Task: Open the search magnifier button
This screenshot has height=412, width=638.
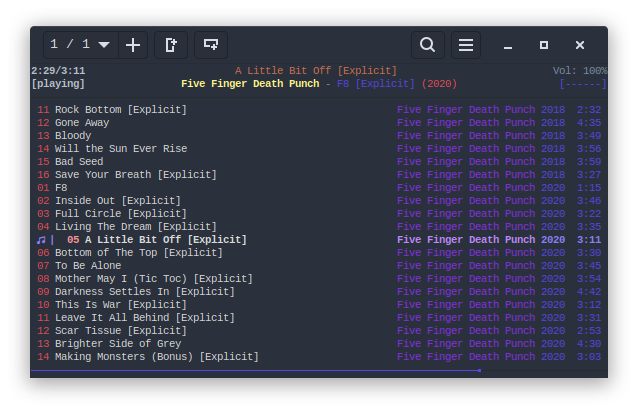Action: (x=428, y=45)
